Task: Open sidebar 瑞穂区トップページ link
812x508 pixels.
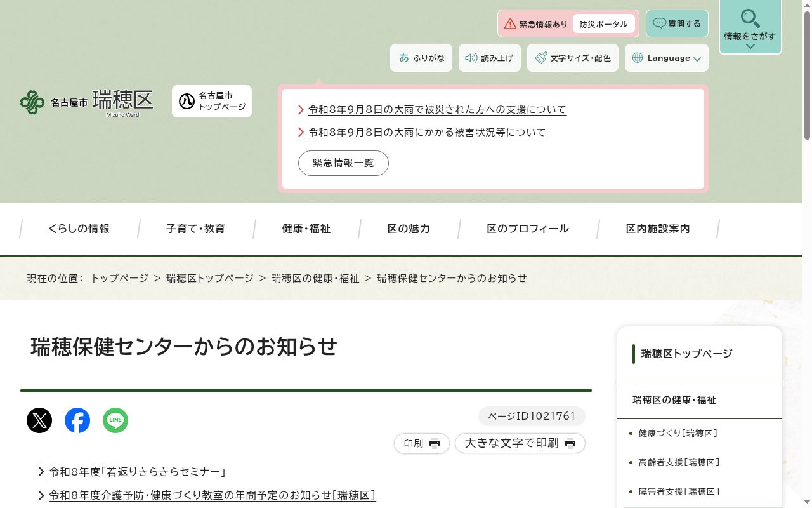Action: pyautogui.click(x=687, y=354)
